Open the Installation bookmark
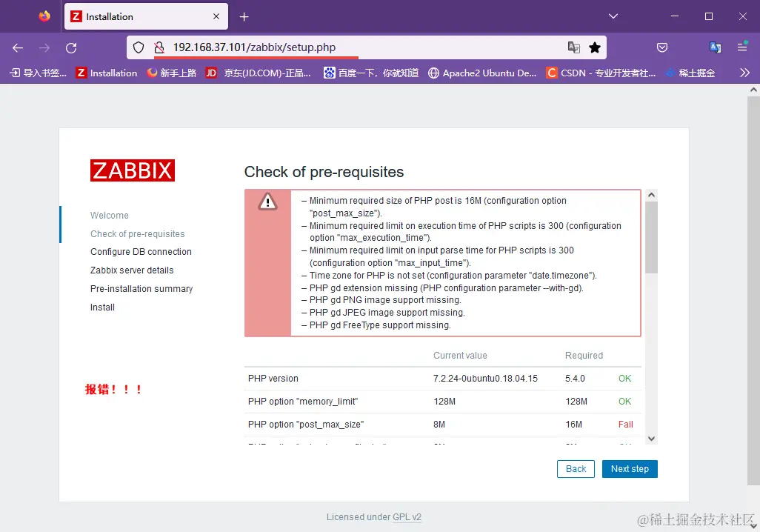760x532 pixels. [x=107, y=73]
